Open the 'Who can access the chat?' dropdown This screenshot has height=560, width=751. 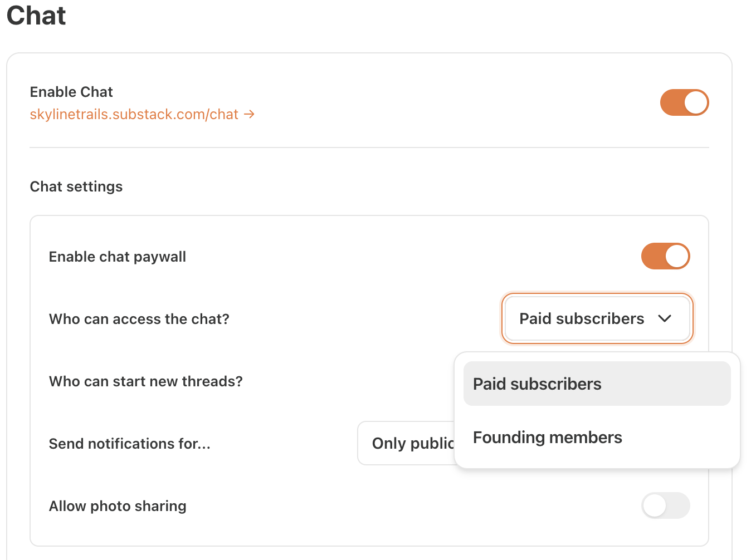(597, 318)
